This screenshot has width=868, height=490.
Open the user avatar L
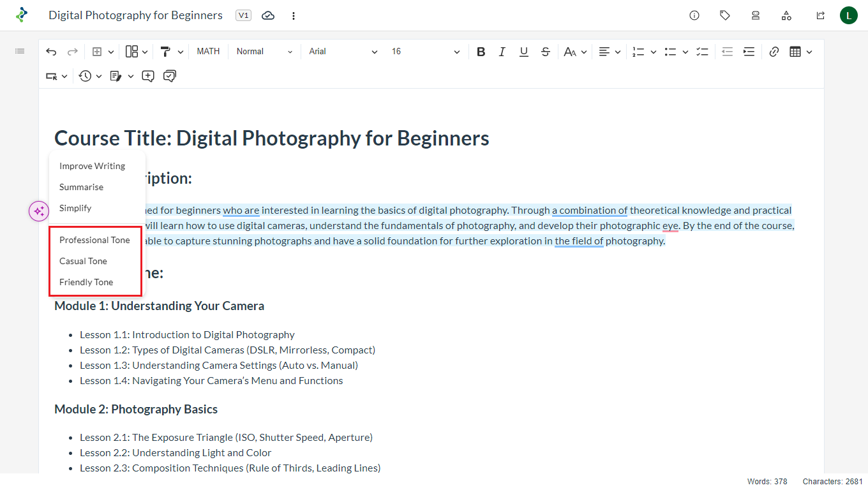click(848, 15)
